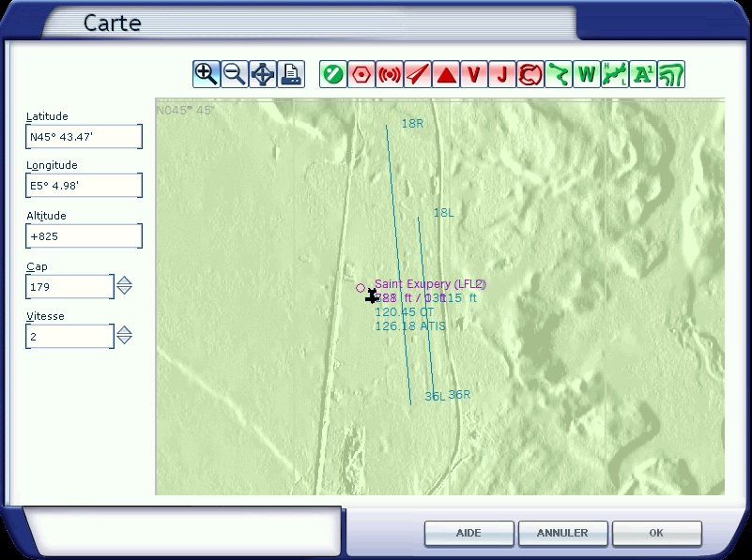752x560 pixels.
Task: Print the map
Action: [x=291, y=74]
